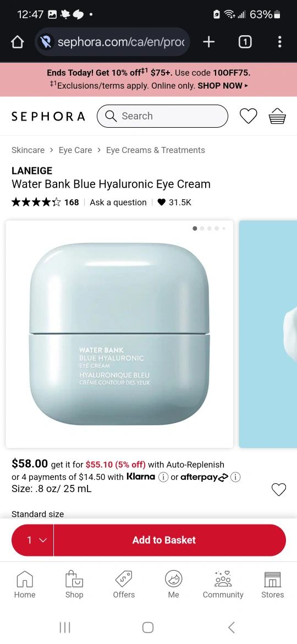
Task: Open the browser three-dot menu
Action: (x=279, y=42)
